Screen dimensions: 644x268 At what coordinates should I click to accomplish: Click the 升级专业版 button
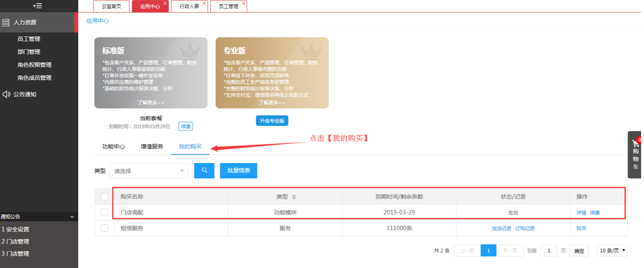(272, 121)
